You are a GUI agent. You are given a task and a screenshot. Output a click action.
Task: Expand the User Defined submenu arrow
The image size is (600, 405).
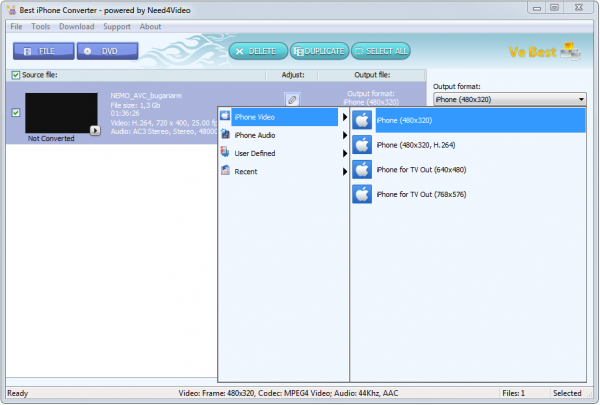345,154
